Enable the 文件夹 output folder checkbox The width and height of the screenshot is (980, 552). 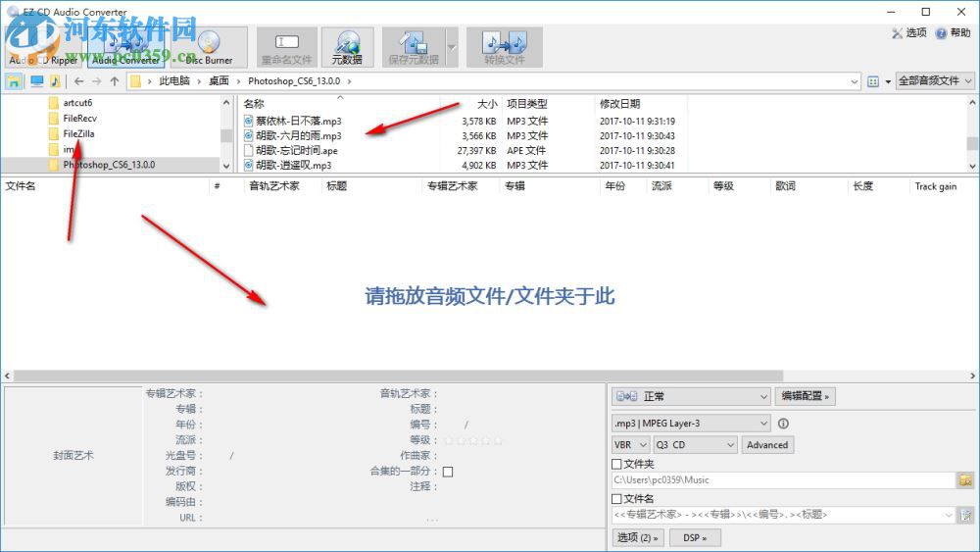(x=616, y=464)
